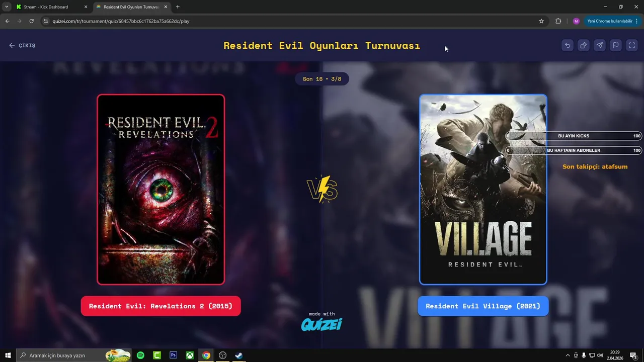Focus the quizei.com address bar URL
The image size is (644, 362).
tap(121, 21)
